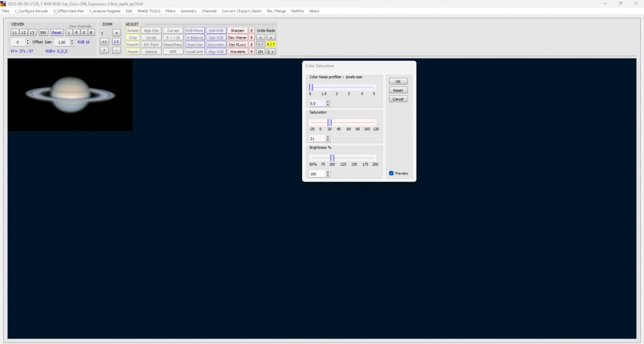644x344 pixels.
Task: Expand the IMAGE TOOLS menu
Action: (x=149, y=11)
